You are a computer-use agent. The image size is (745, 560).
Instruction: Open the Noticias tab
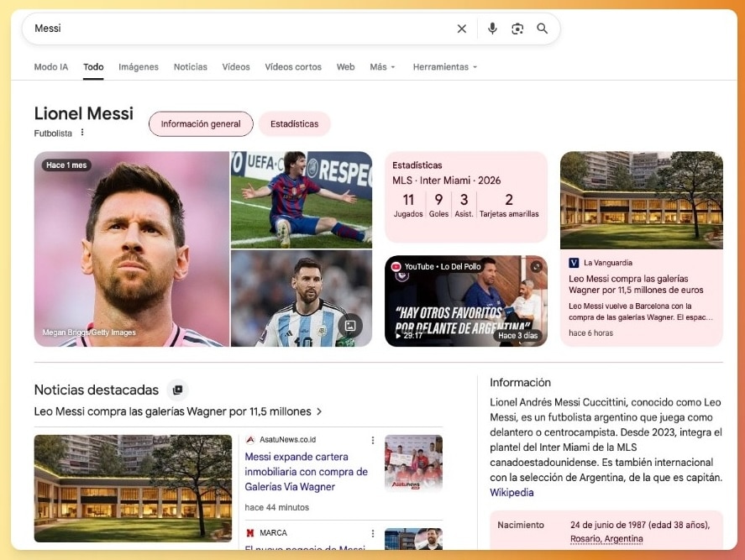[x=190, y=67]
